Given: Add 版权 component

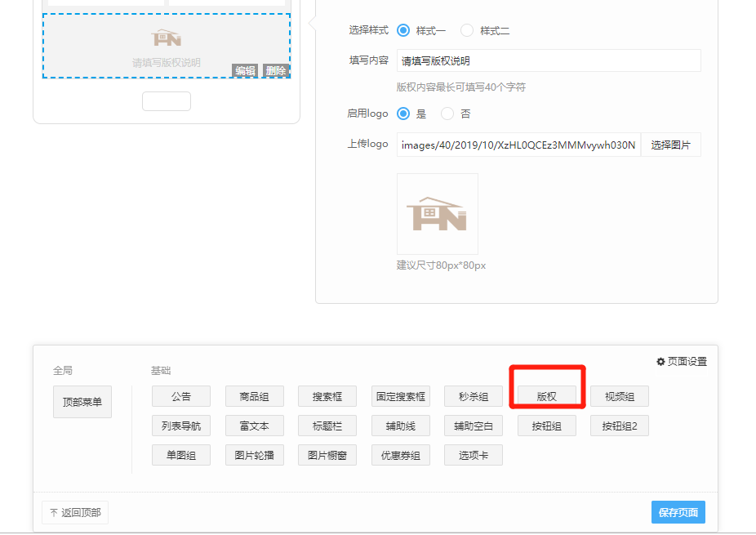Looking at the screenshot, I should 547,396.
